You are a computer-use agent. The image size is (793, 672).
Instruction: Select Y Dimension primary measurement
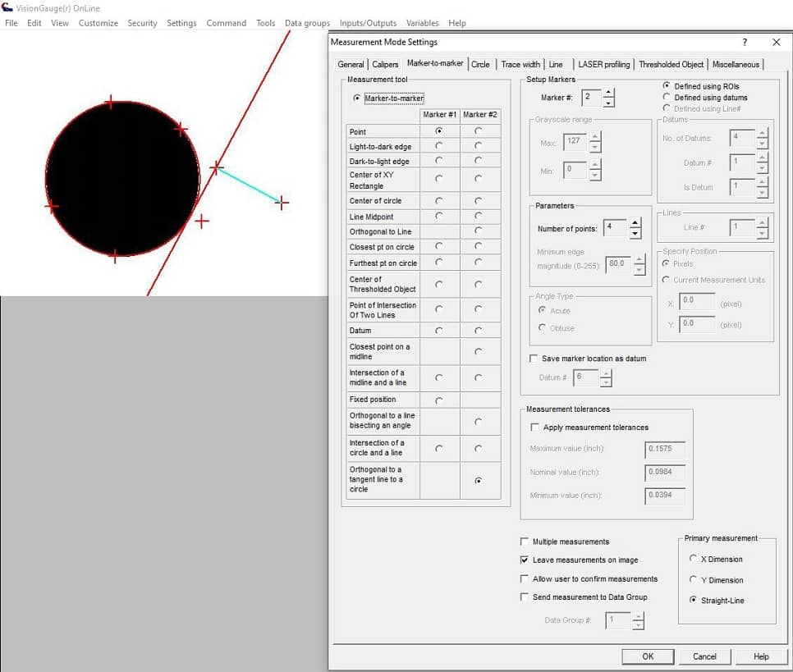tap(694, 579)
